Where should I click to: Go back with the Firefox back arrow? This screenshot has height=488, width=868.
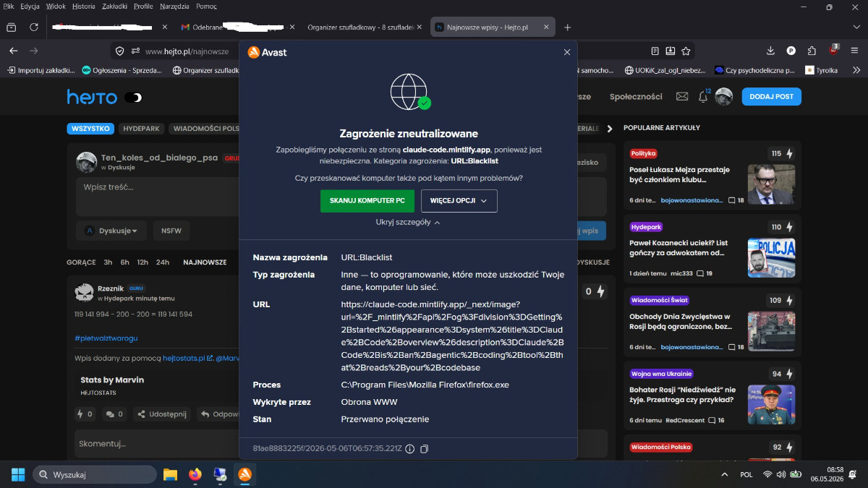click(x=13, y=51)
